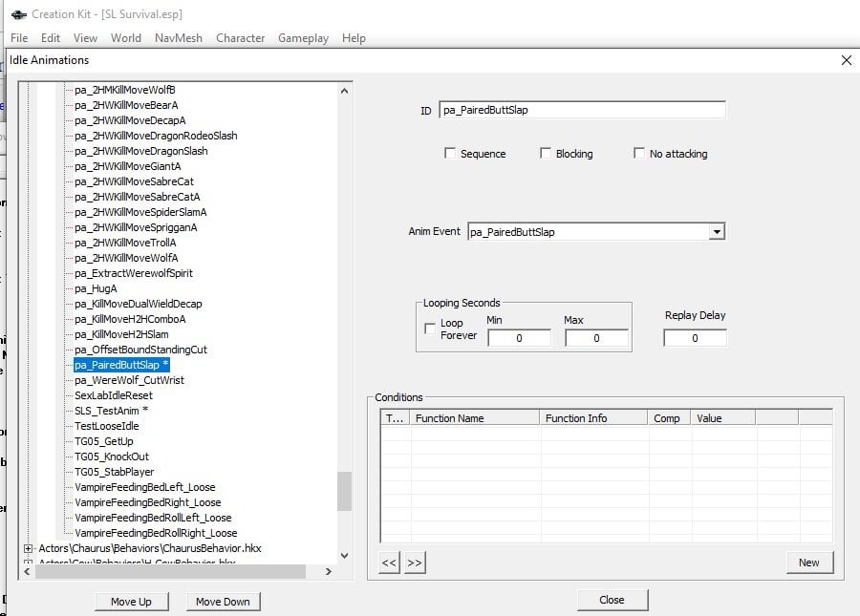Open the Help menu

tap(354, 38)
